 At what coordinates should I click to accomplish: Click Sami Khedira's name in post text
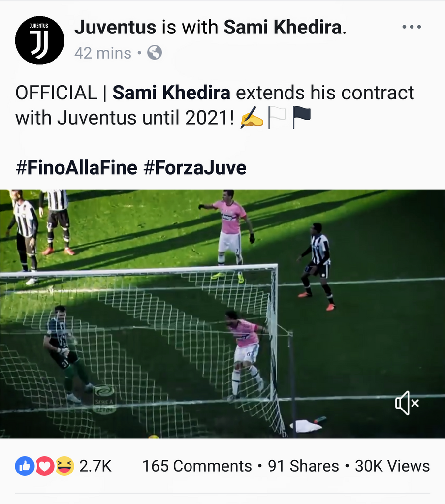(x=171, y=93)
